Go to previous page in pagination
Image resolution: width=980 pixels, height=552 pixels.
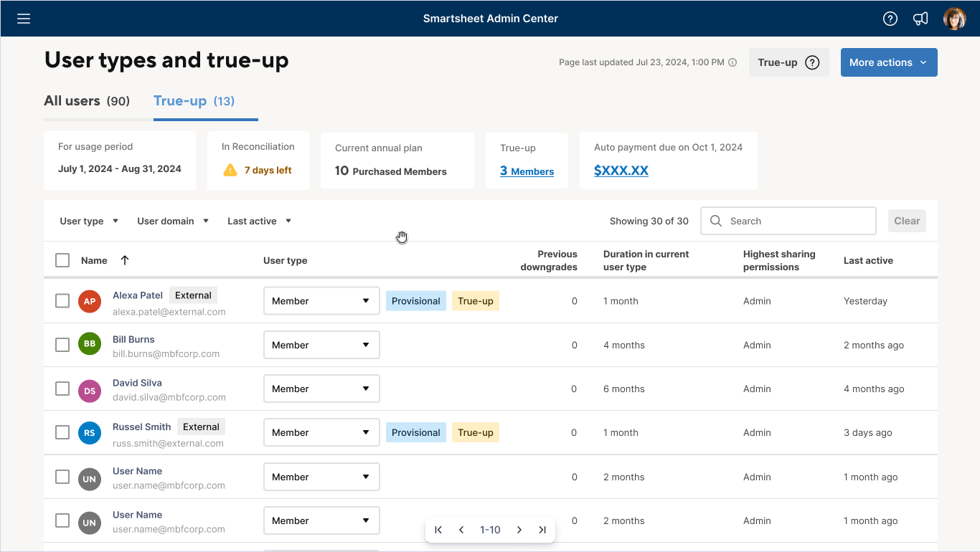click(461, 530)
